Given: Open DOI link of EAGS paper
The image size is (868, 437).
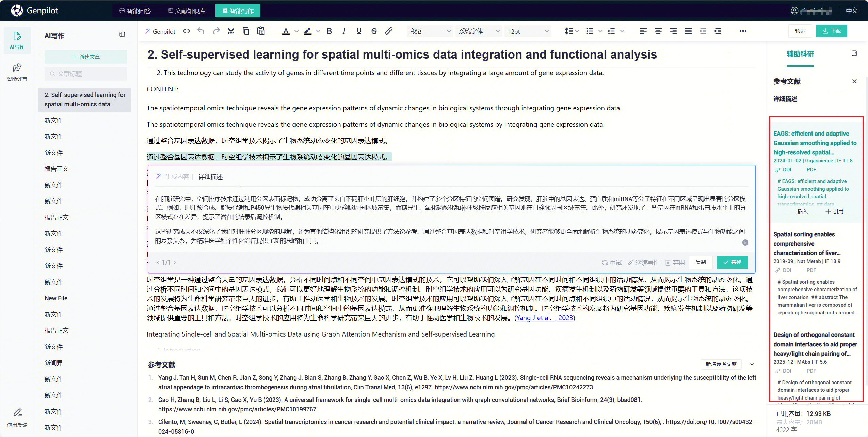Looking at the screenshot, I should click(784, 170).
